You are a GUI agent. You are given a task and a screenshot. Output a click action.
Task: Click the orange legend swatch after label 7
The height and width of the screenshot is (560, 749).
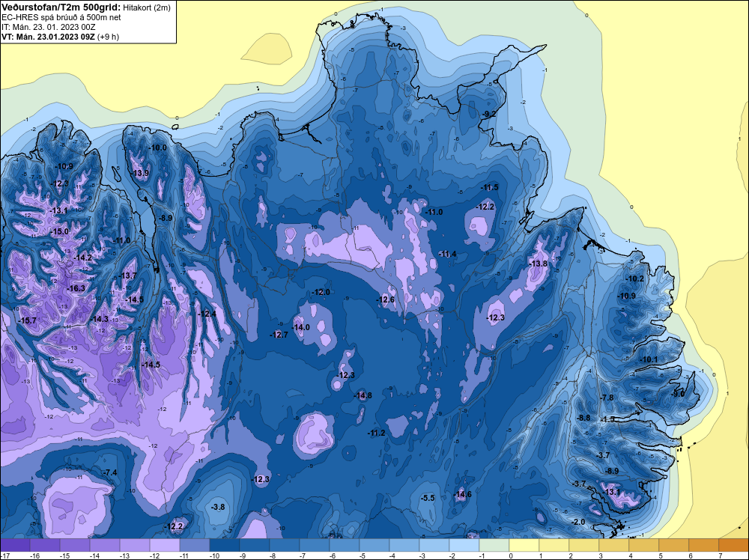734,545
